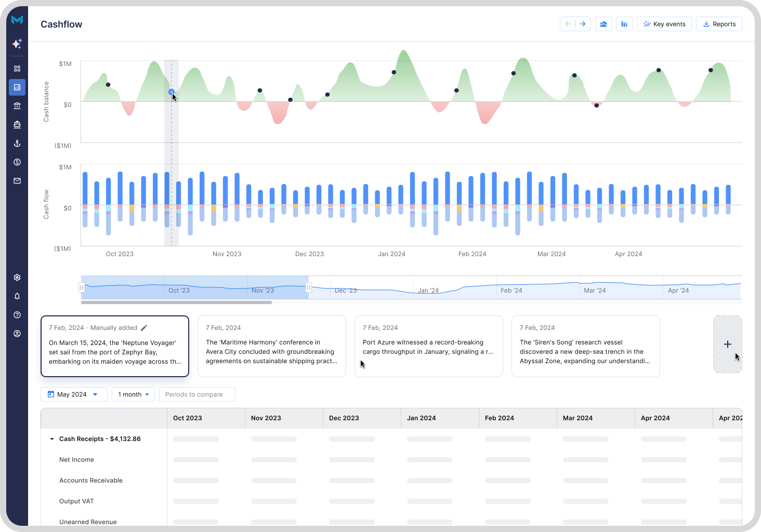Click the right handle of timeline range slider
The width and height of the screenshot is (761, 532).
(x=309, y=287)
